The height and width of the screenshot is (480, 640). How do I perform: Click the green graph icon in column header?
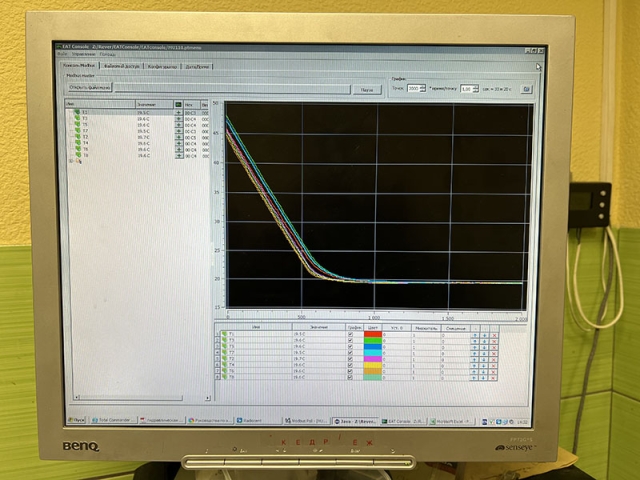point(179,104)
